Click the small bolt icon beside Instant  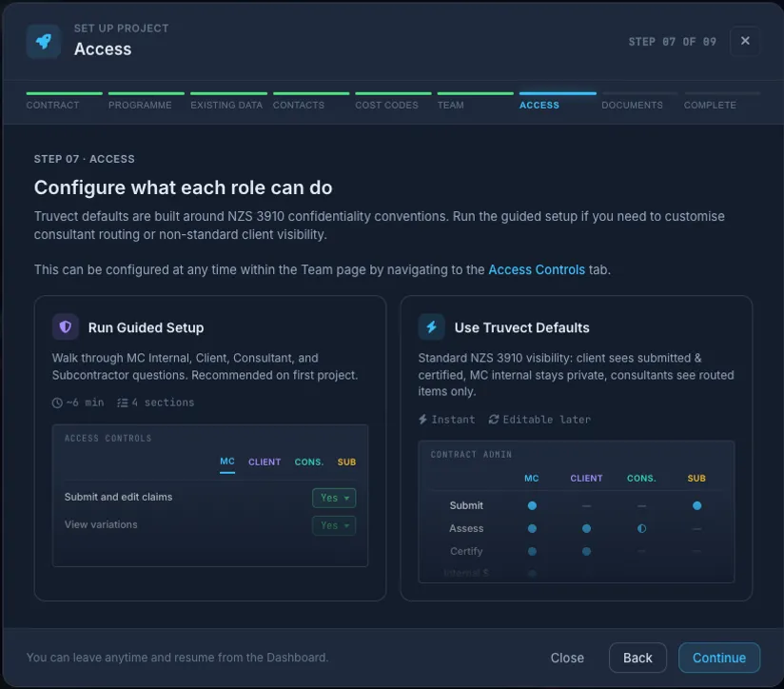pos(422,419)
